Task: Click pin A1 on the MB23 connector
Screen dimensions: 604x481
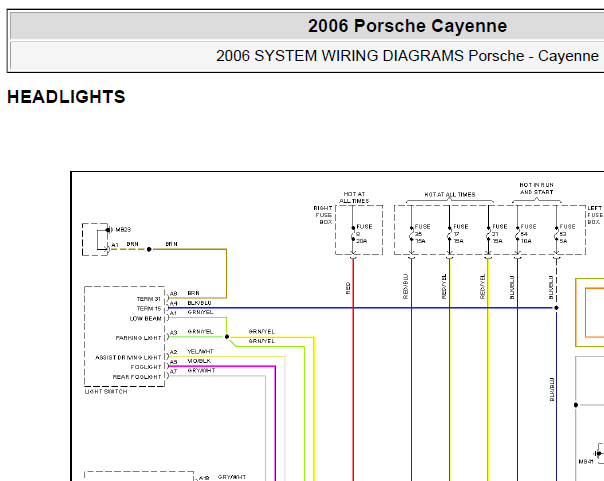Action: coord(115,245)
